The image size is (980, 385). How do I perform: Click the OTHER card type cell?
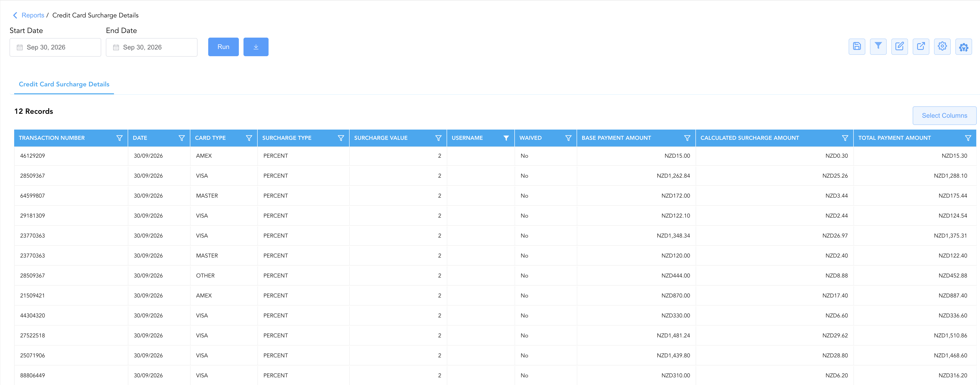(x=224, y=275)
